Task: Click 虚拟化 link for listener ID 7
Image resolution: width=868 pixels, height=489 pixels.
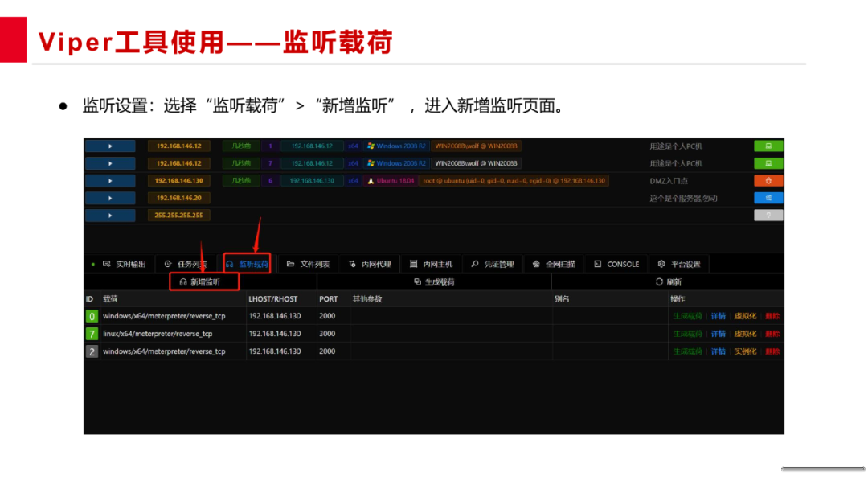Action: 745,334
